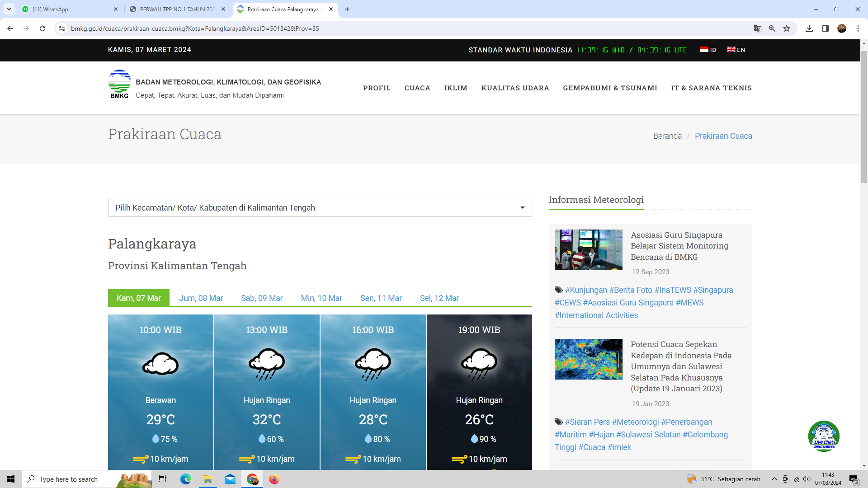Close the PERWALI TPP tab
This screenshot has height=488, width=868.
pyautogui.click(x=223, y=9)
